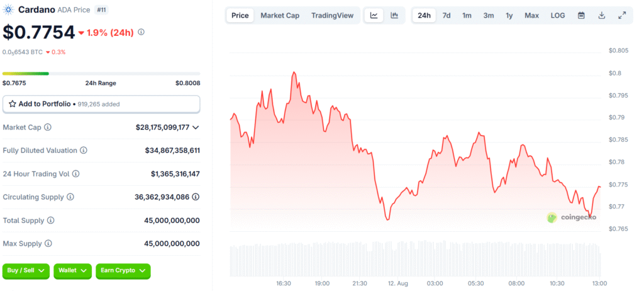Click info icon beside Fully Diluted Valuation

point(84,151)
